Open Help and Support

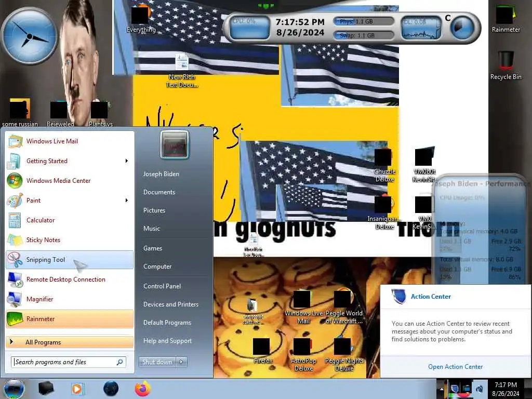167,341
